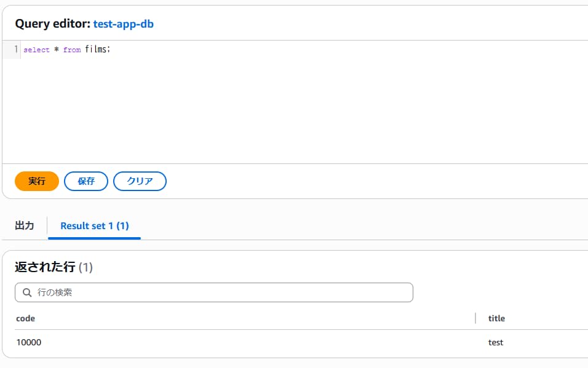Clear the editor with クリア button
Viewport: 588px width, 368px height.
click(x=140, y=181)
